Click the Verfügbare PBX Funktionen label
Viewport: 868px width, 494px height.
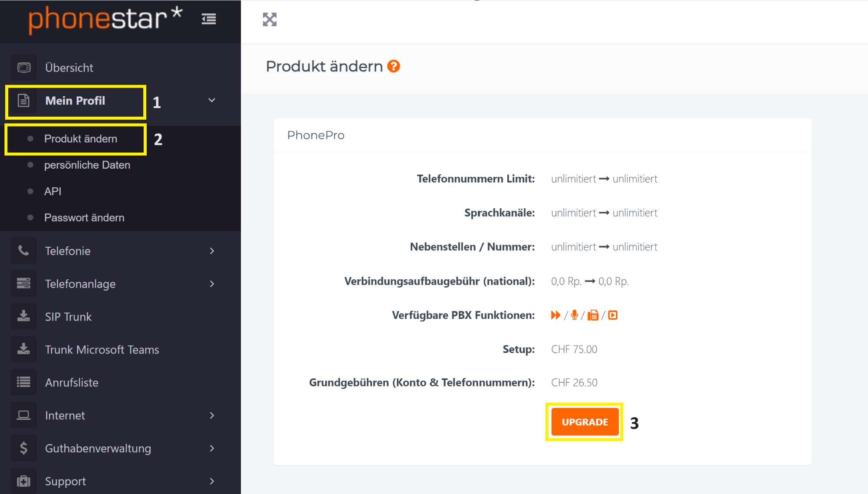pyautogui.click(x=463, y=315)
